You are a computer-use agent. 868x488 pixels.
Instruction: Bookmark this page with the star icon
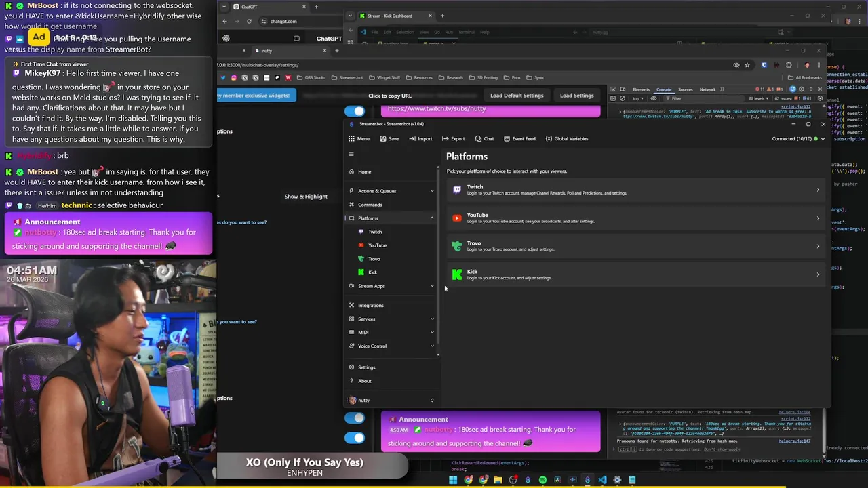coord(747,65)
